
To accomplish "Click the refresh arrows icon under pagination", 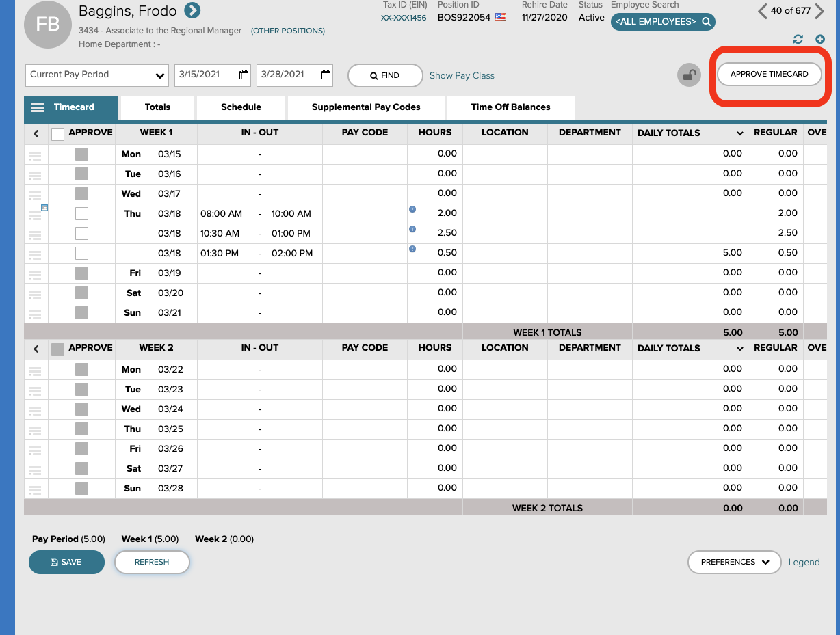I will pos(798,40).
